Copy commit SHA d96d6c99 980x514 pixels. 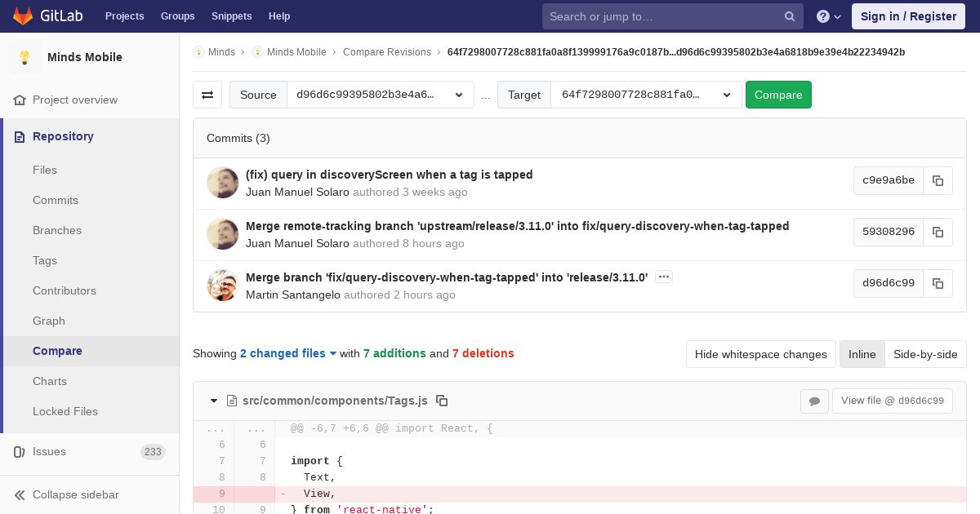point(938,283)
